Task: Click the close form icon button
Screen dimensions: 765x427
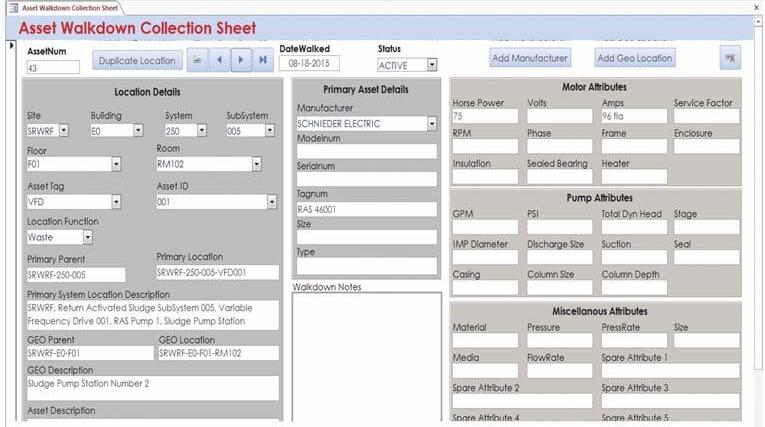Action: point(730,58)
